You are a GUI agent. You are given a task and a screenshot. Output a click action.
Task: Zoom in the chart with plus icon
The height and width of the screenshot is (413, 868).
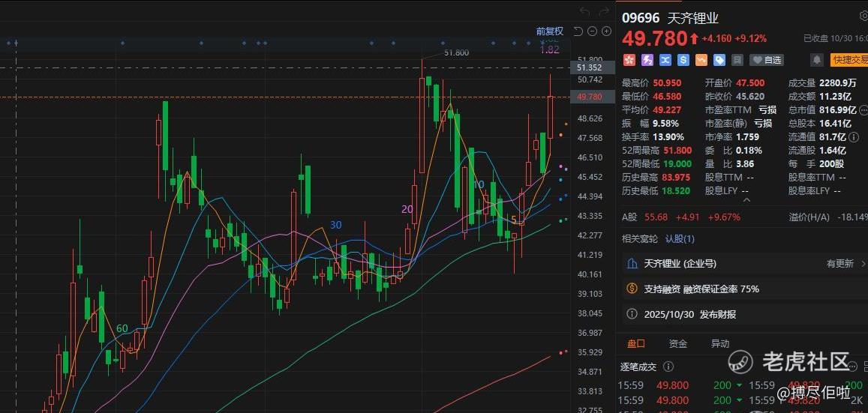click(x=606, y=31)
